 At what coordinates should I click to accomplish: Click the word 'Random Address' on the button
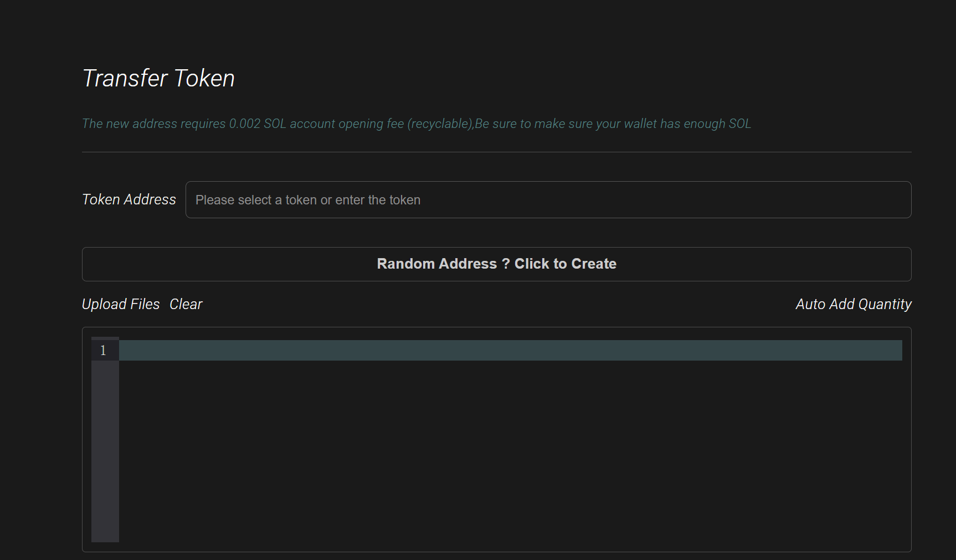[x=436, y=264]
